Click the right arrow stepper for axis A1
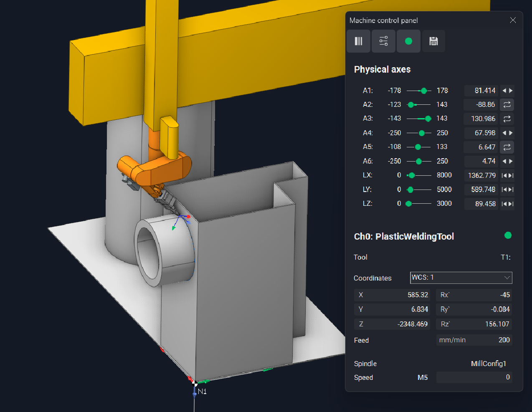The image size is (532, 412). coord(511,91)
